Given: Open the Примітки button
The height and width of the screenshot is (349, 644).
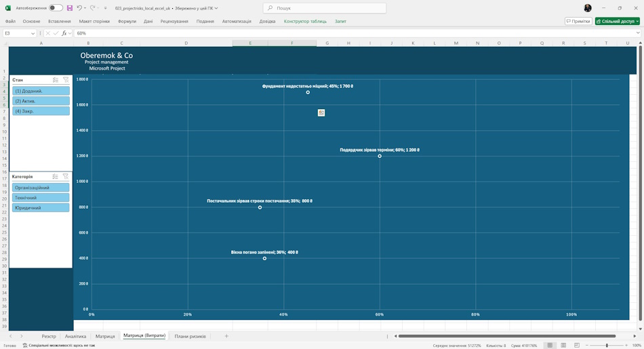Looking at the screenshot, I should 578,21.
